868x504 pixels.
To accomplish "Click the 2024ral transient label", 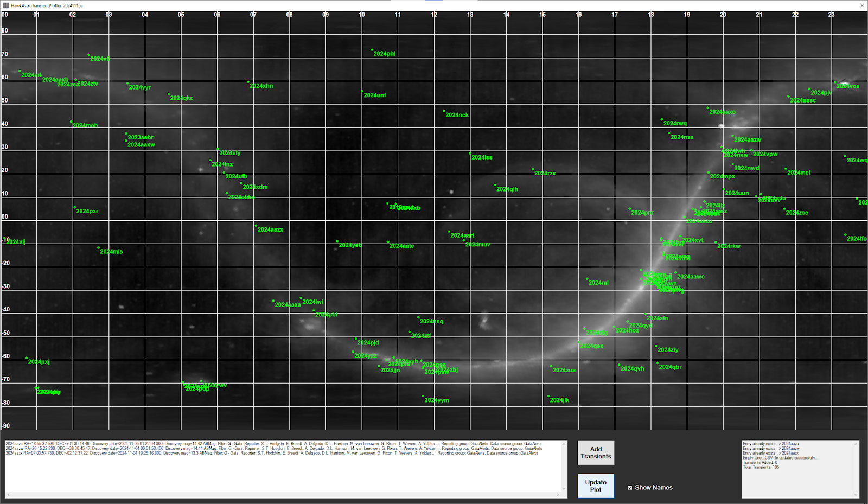I will (x=599, y=283).
